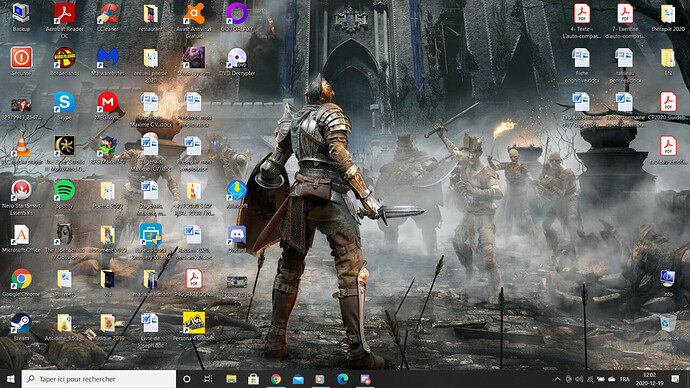The height and width of the screenshot is (388, 690).
Task: Click FRA input language indicator
Action: [x=624, y=379]
